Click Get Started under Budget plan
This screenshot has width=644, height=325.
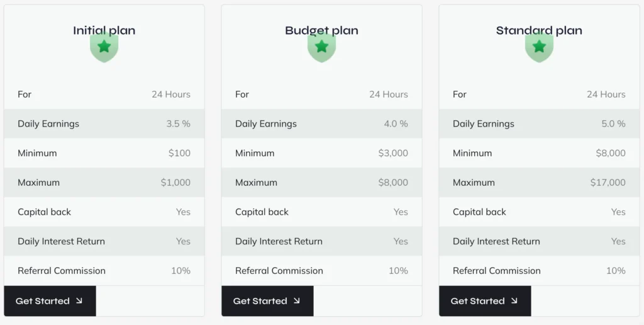(x=267, y=301)
